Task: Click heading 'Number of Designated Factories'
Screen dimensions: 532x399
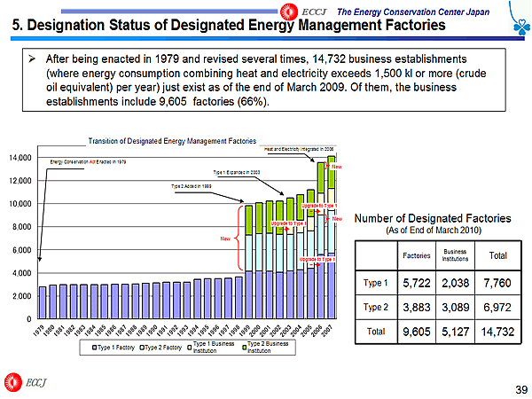Action: coord(433,218)
